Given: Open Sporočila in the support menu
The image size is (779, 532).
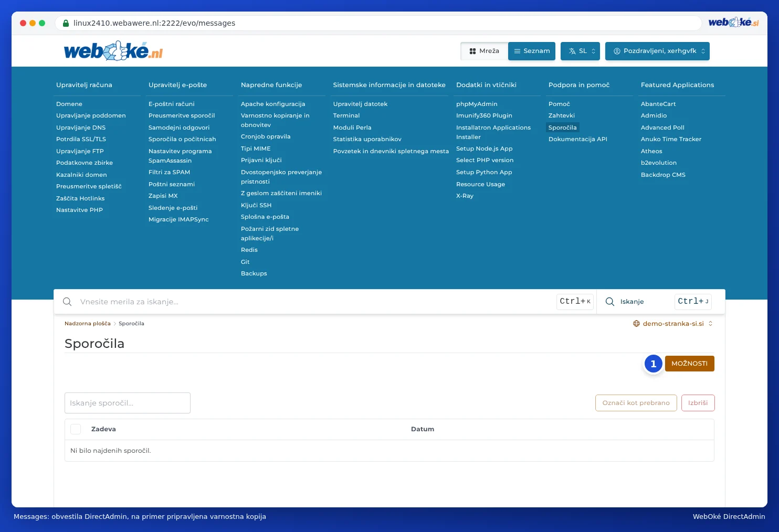Looking at the screenshot, I should coord(563,127).
